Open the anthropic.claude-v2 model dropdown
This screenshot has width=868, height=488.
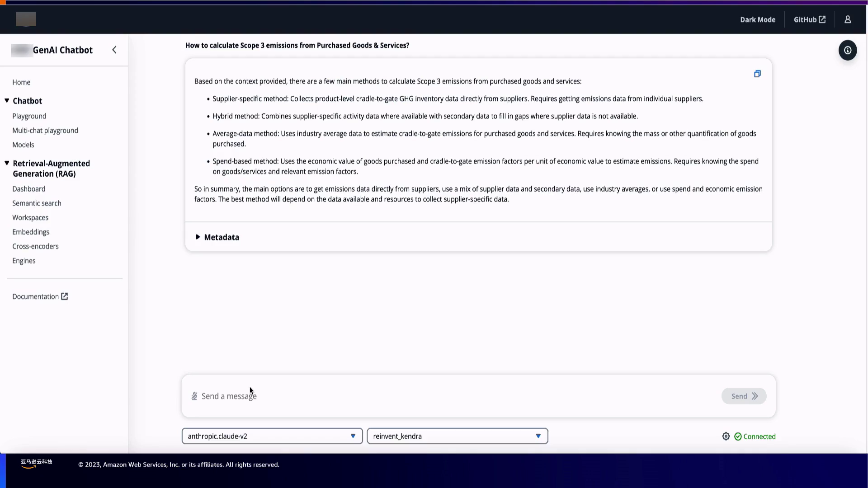[x=272, y=436]
